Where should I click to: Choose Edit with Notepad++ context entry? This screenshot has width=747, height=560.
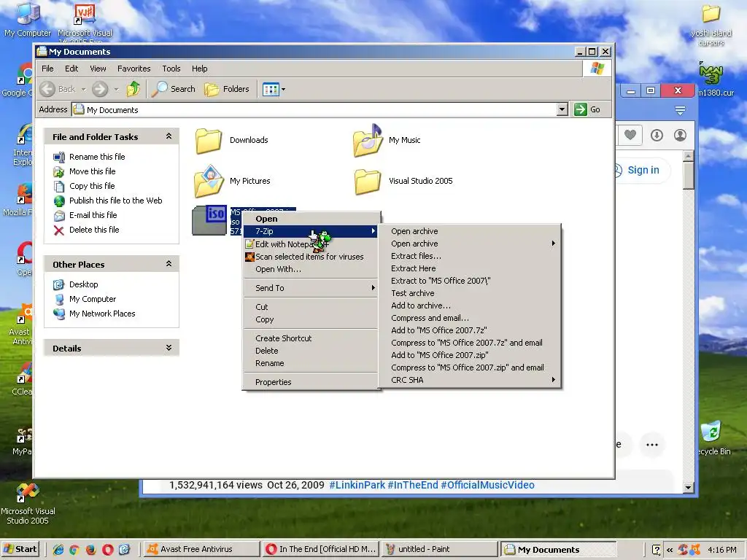click(310, 244)
